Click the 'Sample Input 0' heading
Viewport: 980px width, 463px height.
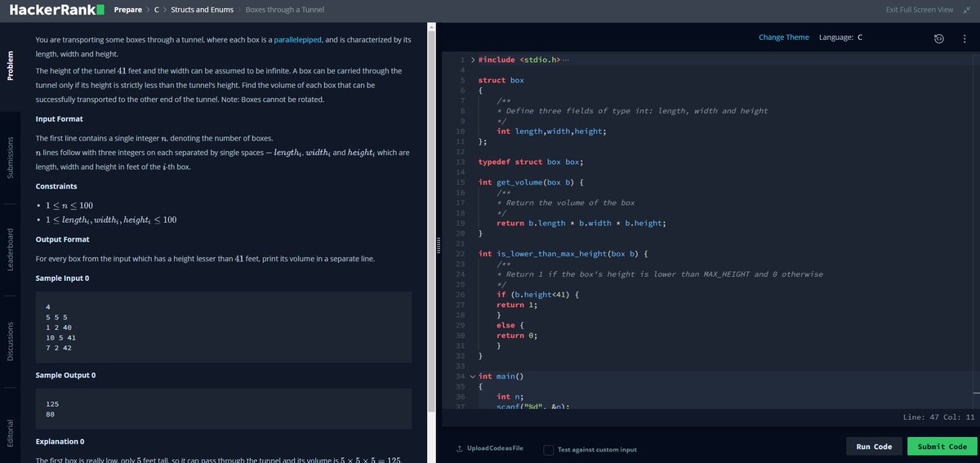[x=63, y=278]
